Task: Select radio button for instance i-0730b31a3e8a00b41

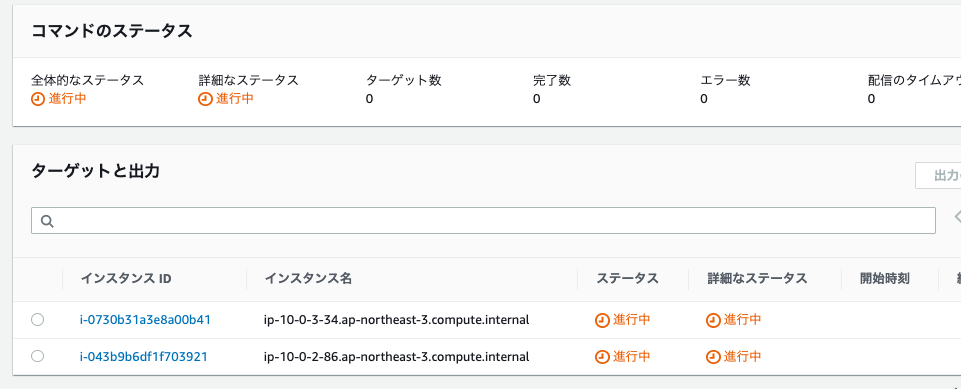Action: click(37, 319)
